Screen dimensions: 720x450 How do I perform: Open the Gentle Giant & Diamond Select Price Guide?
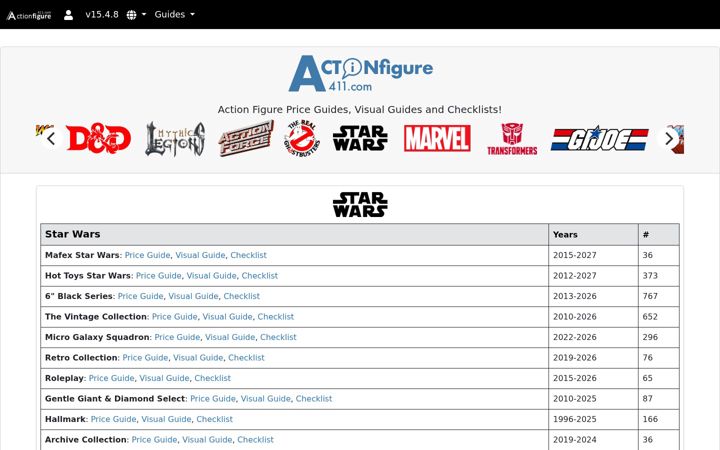pos(213,399)
